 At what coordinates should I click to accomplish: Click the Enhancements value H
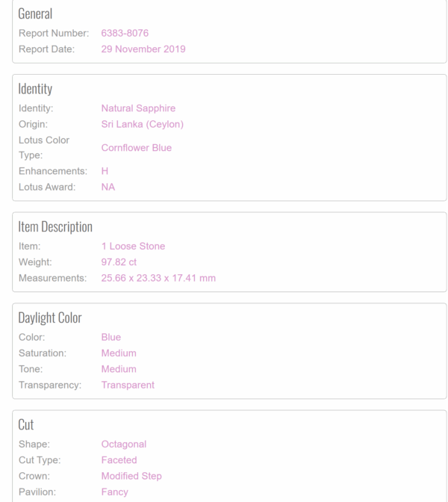click(x=105, y=171)
